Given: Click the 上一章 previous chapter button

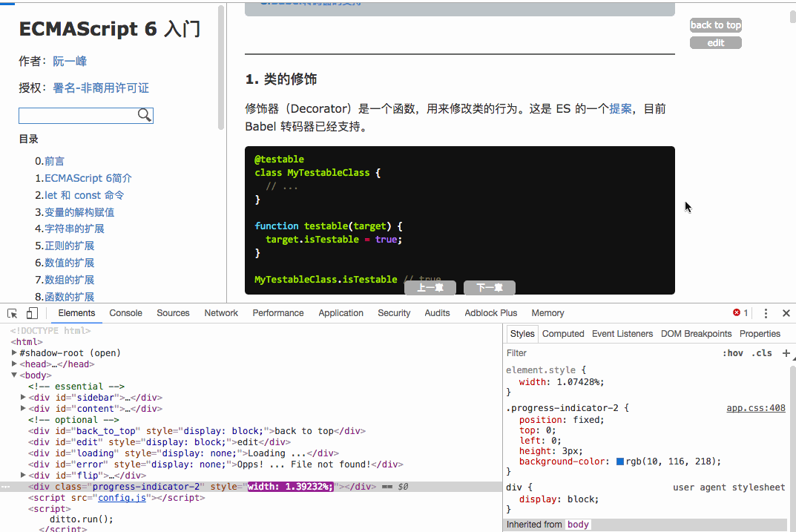Looking at the screenshot, I should click(430, 288).
